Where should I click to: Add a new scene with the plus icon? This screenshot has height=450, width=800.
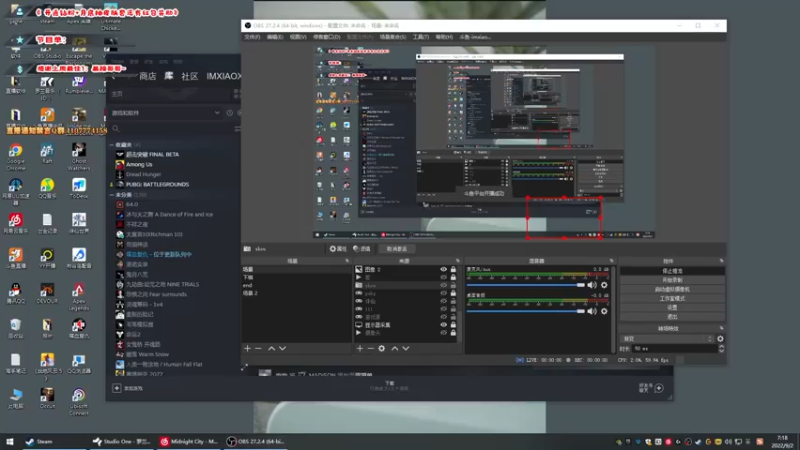click(x=247, y=348)
